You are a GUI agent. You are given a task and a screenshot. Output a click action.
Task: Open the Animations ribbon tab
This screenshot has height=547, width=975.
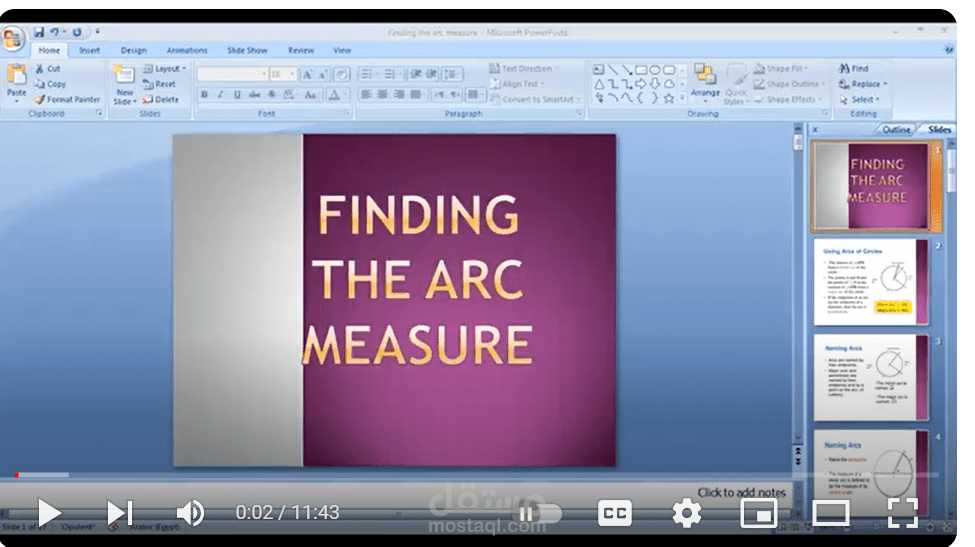click(x=187, y=50)
